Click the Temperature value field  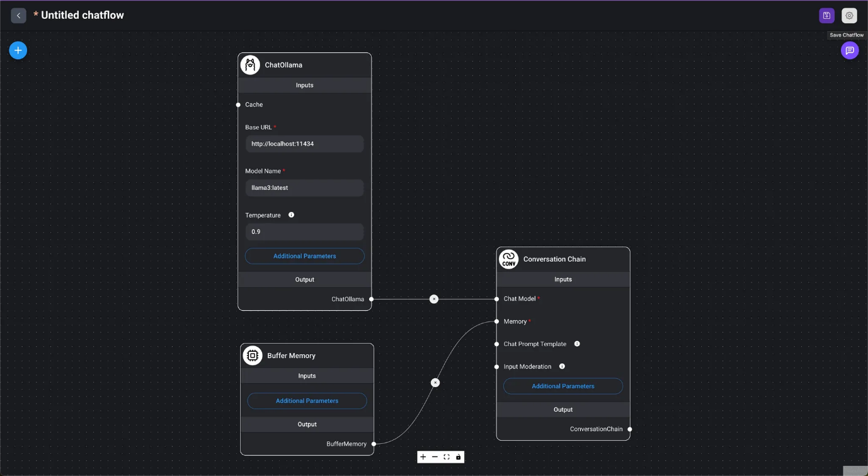click(x=304, y=232)
